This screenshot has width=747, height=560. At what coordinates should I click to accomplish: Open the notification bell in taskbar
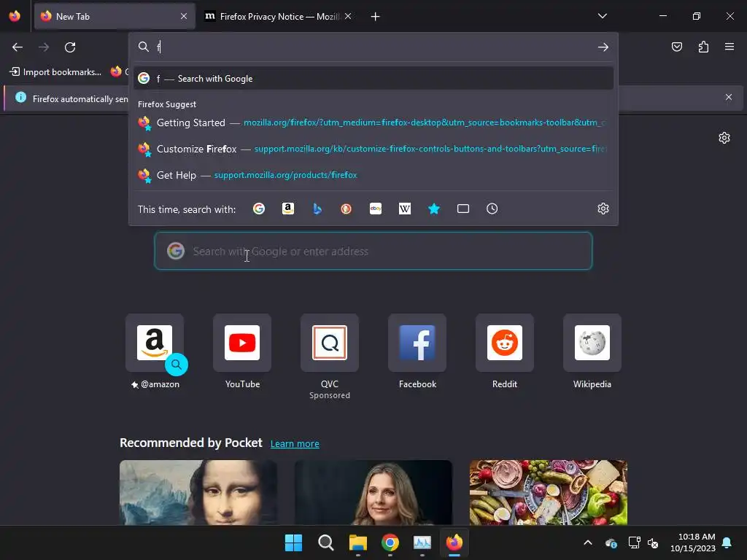click(727, 542)
